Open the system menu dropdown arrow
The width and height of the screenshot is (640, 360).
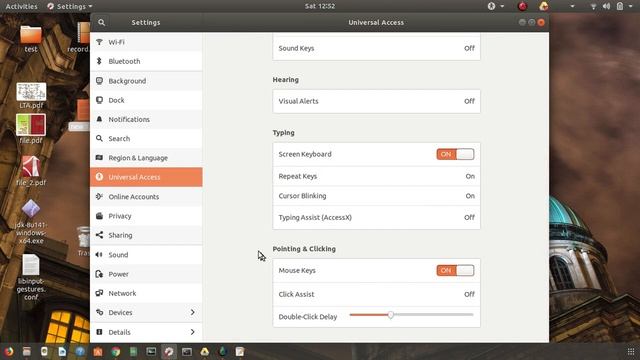[x=631, y=6]
